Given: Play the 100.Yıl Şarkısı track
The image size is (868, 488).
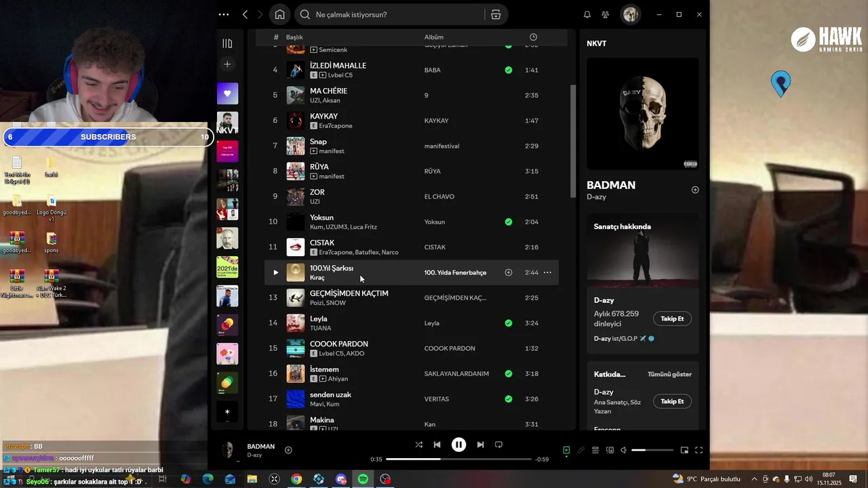Looking at the screenshot, I should click(275, 272).
